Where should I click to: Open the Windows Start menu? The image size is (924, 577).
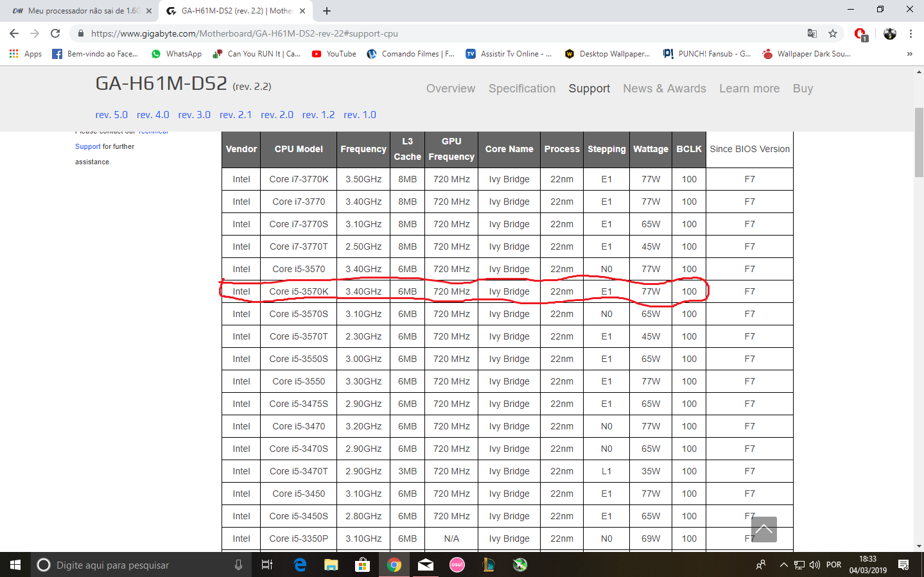pos(15,565)
